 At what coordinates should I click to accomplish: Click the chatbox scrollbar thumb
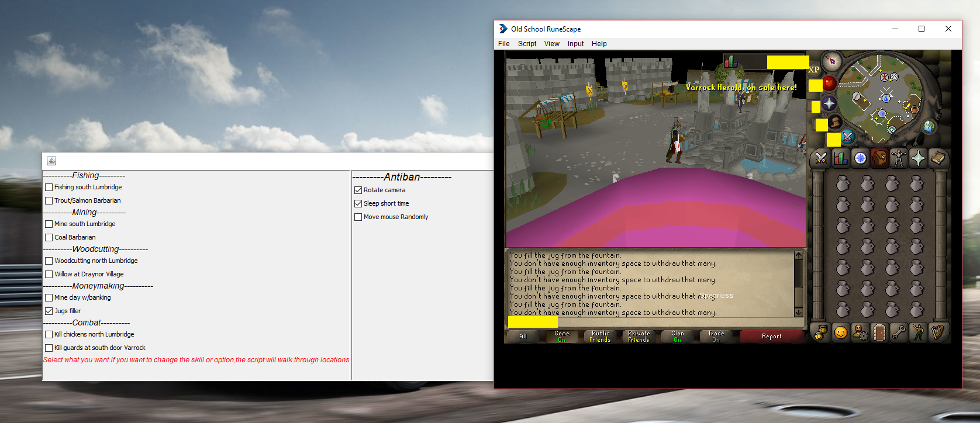[799, 297]
